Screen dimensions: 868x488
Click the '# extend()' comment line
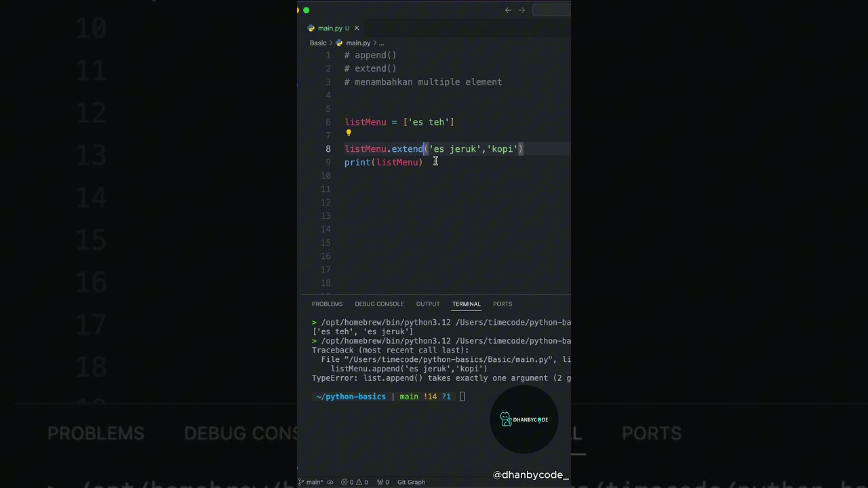(x=370, y=68)
